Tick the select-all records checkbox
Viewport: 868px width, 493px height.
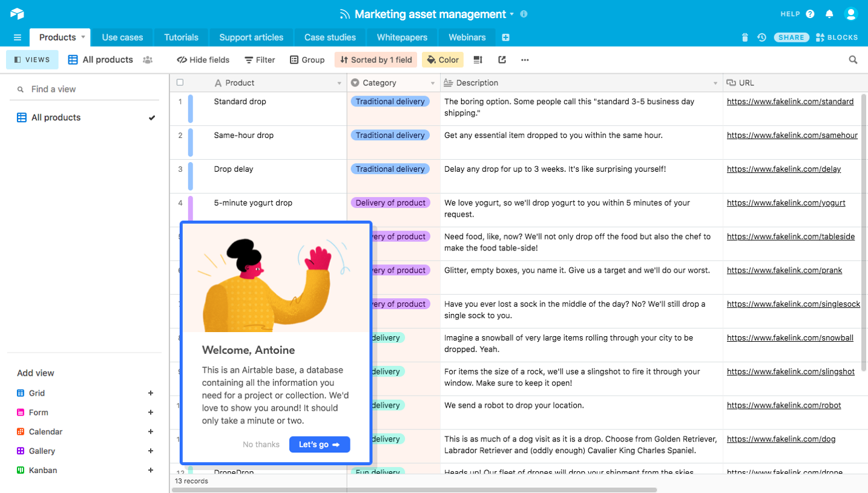point(180,83)
